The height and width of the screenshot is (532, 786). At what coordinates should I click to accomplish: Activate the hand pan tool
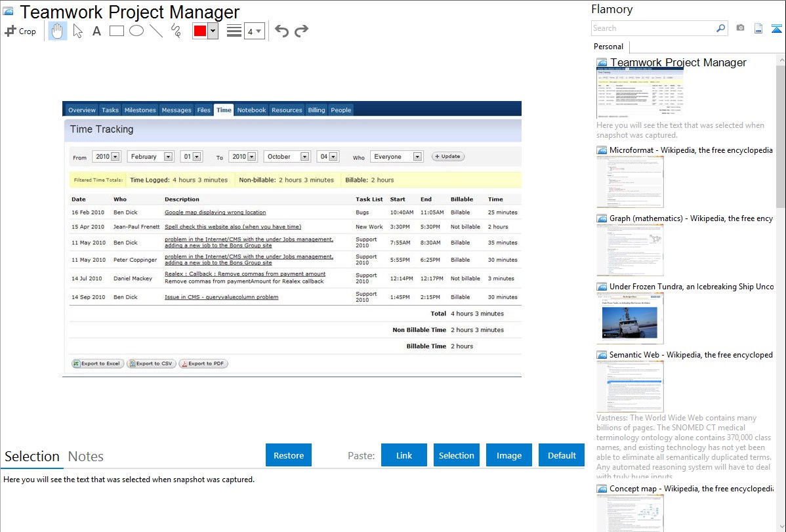click(58, 31)
